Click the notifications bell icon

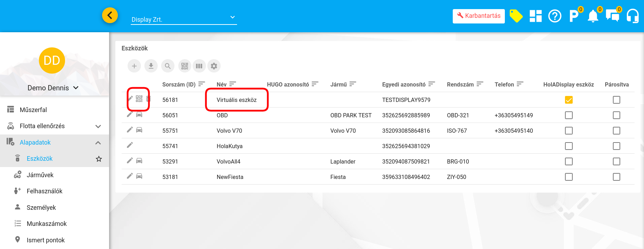pyautogui.click(x=593, y=16)
